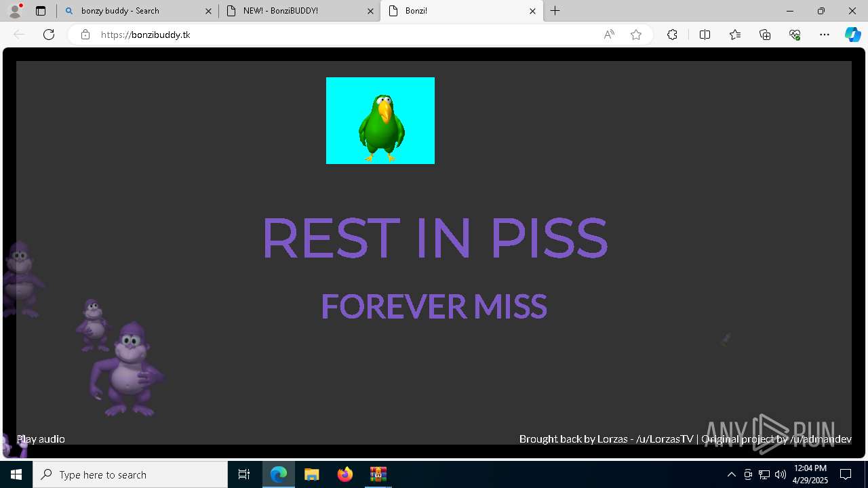Open the Extensions menu
This screenshot has width=868, height=488.
[672, 35]
